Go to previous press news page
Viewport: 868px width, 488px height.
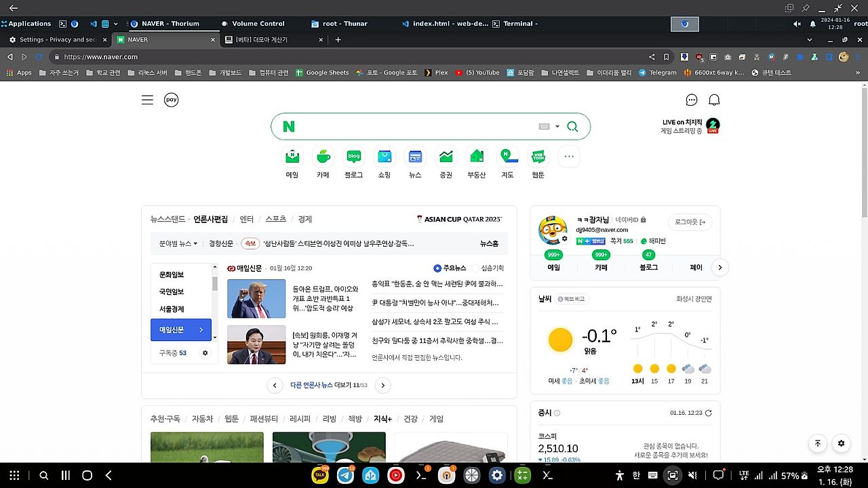tap(275, 386)
